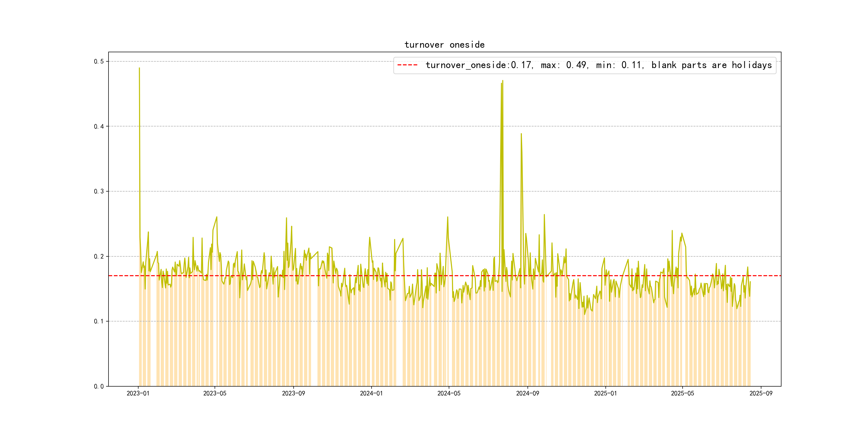The height and width of the screenshot is (434, 868).
Task: Click the 2024-05 x-axis date label
Action: (448, 393)
